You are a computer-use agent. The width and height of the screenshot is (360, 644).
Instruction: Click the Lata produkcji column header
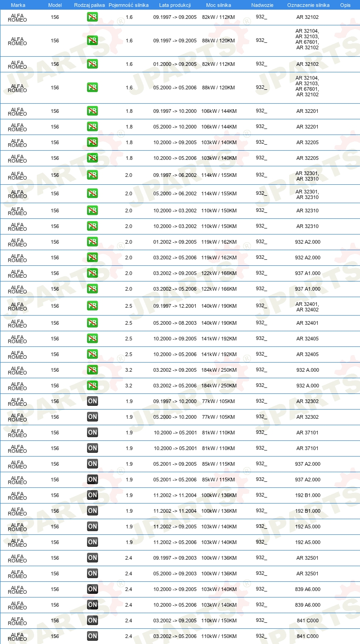click(175, 5)
